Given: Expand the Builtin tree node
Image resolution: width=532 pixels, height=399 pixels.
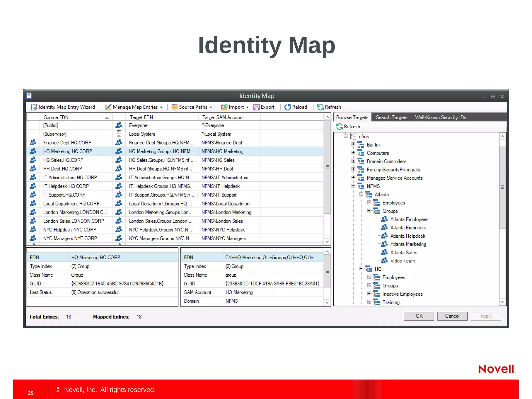Looking at the screenshot, I should tap(353, 144).
